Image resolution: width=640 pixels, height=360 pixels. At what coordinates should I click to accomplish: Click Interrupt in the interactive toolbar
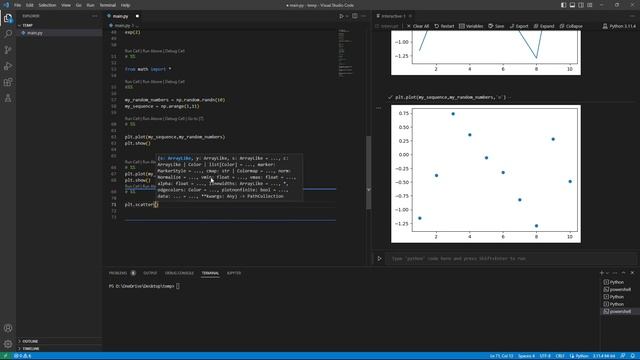click(387, 26)
